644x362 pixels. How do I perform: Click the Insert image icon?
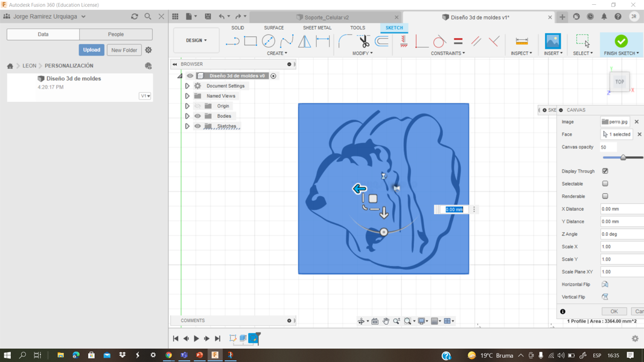[x=553, y=41]
